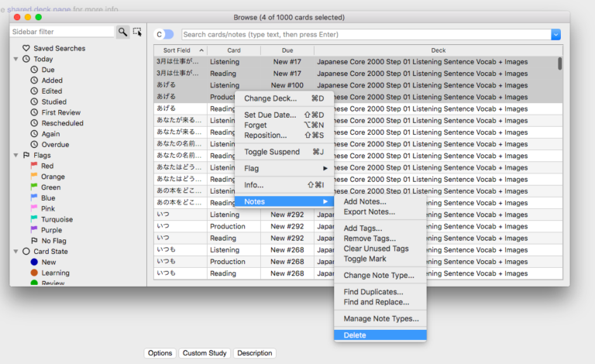Choose Change Deck from context menu
Image resolution: width=595 pixels, height=364 pixels.
coord(270,98)
